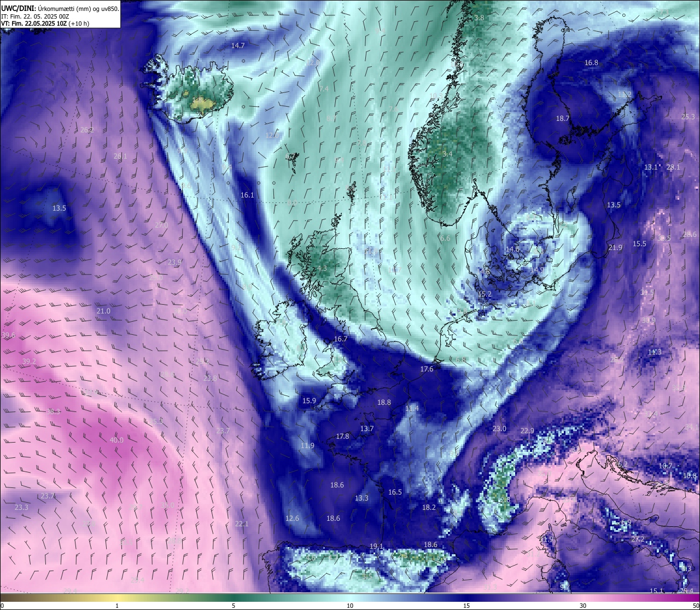Click the 22.1 value west of Biscay
This screenshot has height=610, width=700.
241,524
